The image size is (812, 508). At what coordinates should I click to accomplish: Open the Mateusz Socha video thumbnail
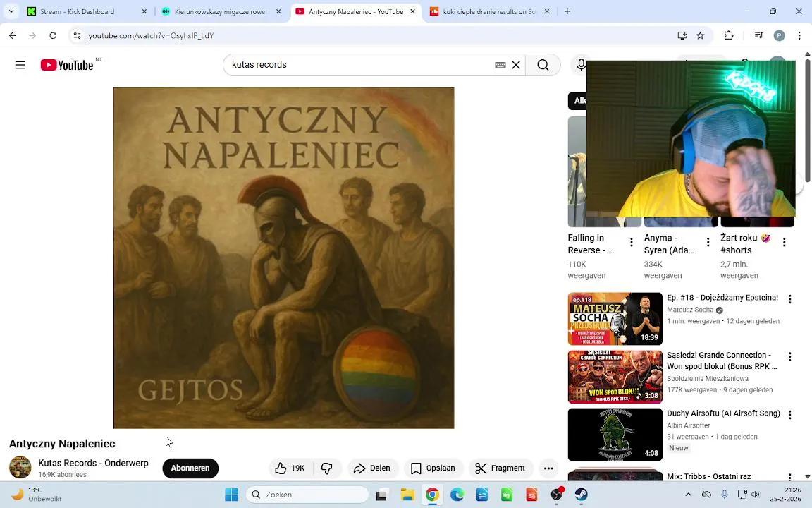pos(615,319)
